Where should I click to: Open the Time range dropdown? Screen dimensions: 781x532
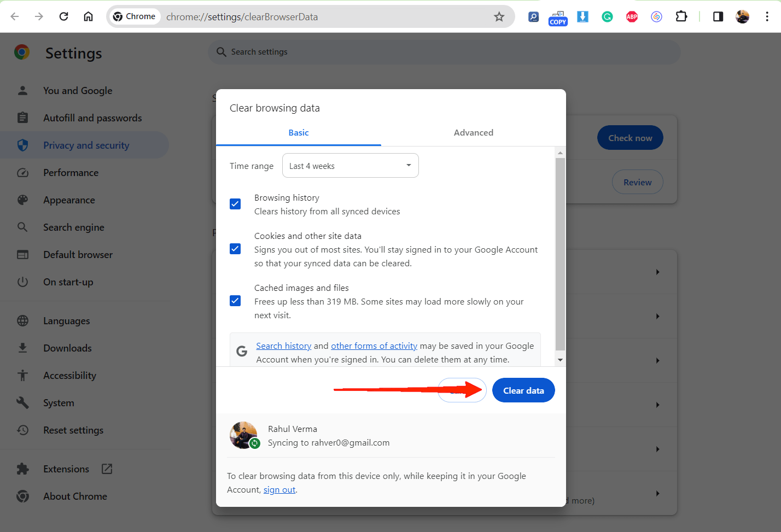[x=351, y=166]
